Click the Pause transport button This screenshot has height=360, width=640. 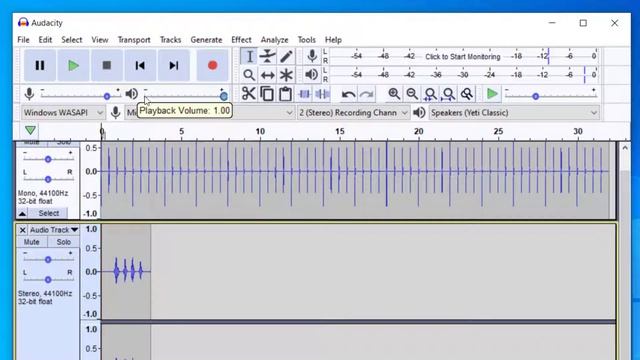pyautogui.click(x=40, y=65)
